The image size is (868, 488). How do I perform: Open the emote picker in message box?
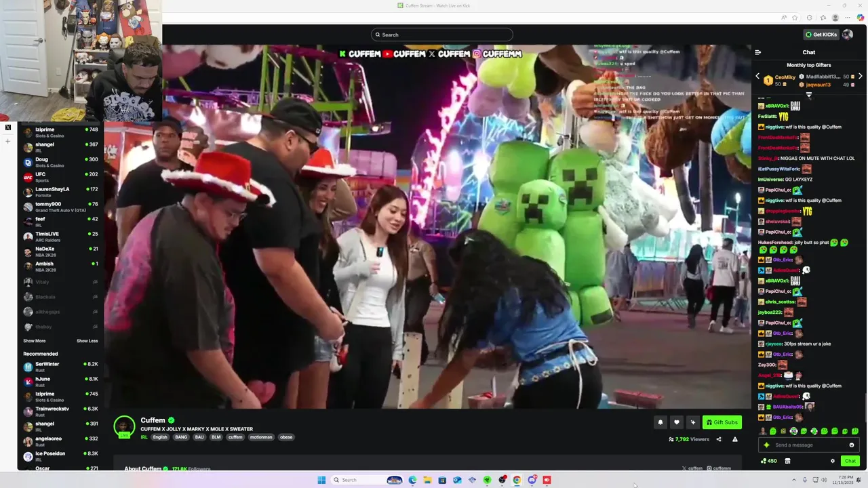[852, 445]
